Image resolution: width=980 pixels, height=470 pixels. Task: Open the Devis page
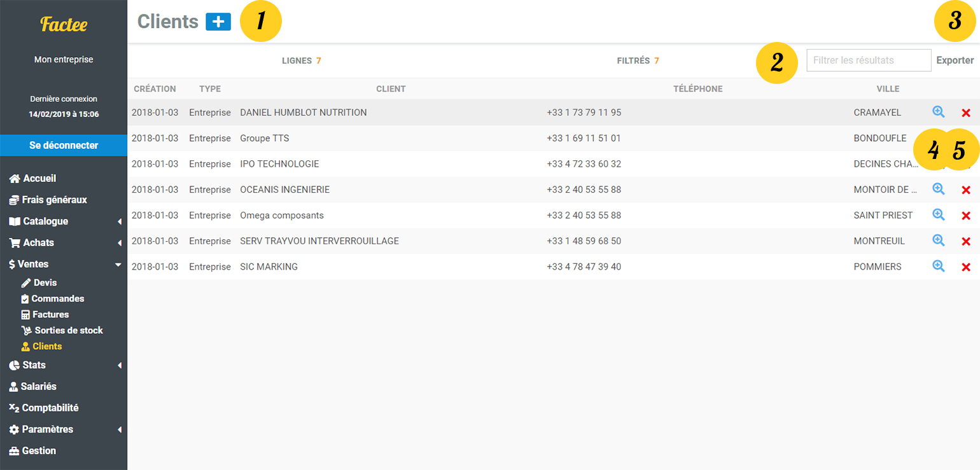pos(45,282)
